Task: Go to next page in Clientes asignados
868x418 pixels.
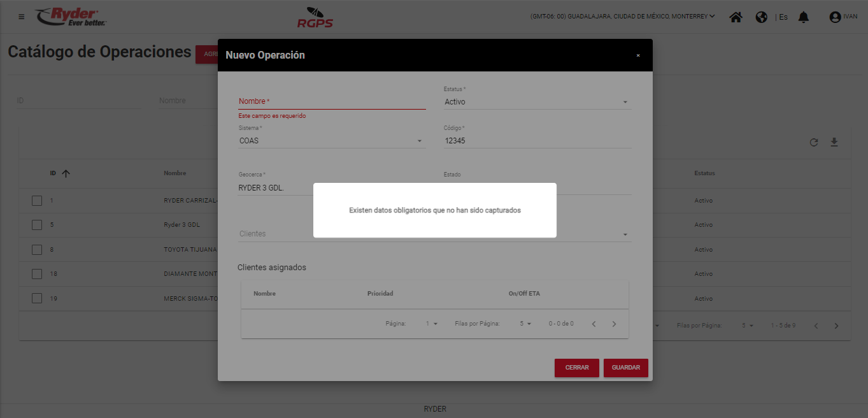Action: click(614, 324)
